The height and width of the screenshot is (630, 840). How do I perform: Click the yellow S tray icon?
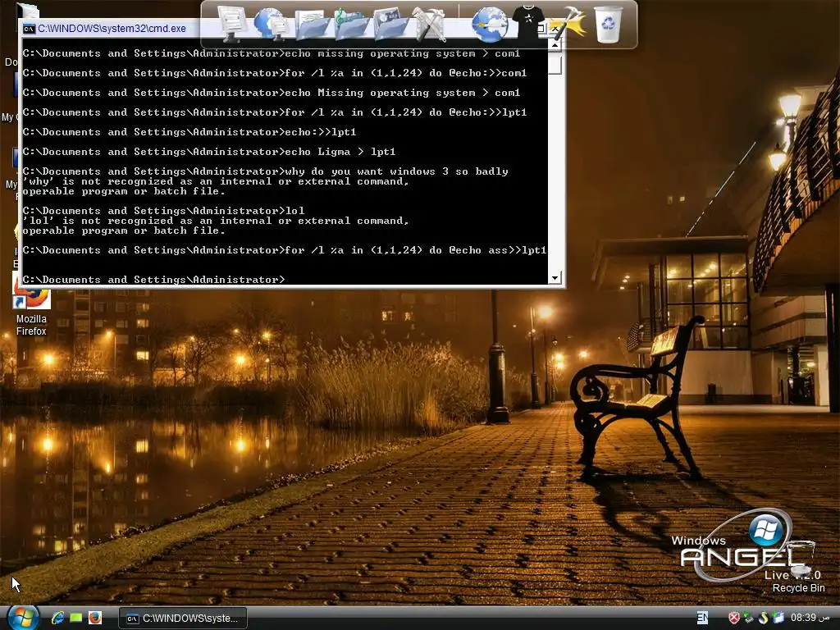coord(764,618)
